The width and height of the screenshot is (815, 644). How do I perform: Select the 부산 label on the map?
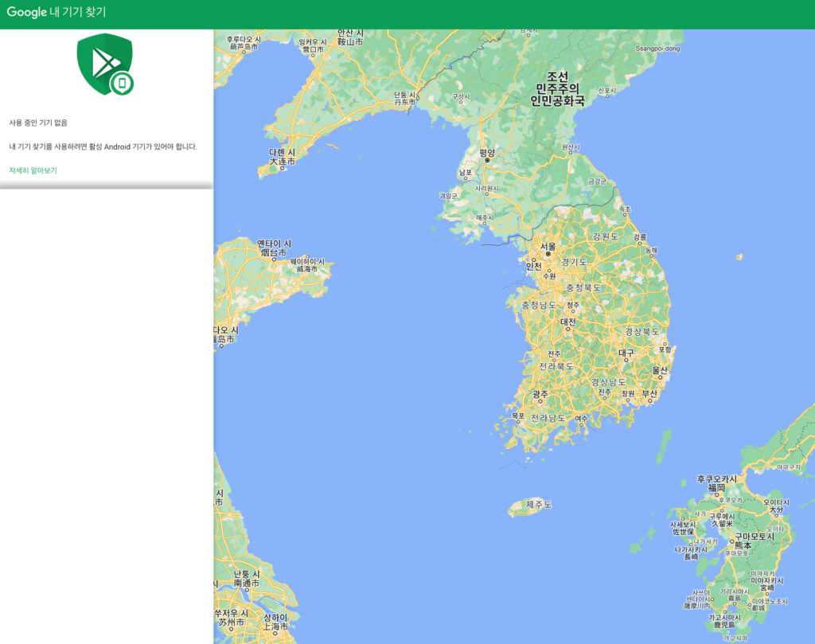[x=650, y=393]
